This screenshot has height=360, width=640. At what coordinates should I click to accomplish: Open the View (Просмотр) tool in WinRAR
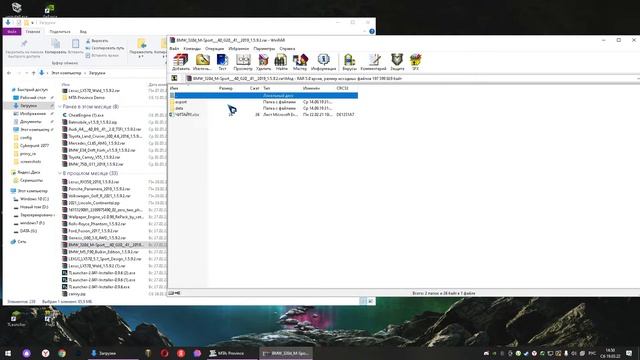pyautogui.click(x=243, y=62)
